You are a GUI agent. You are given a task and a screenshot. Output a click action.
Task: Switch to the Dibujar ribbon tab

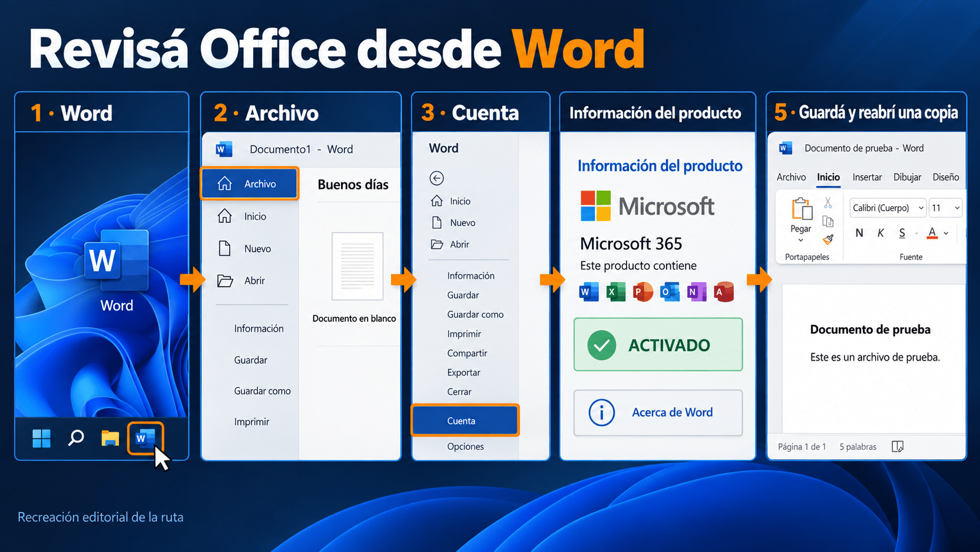pos(907,177)
